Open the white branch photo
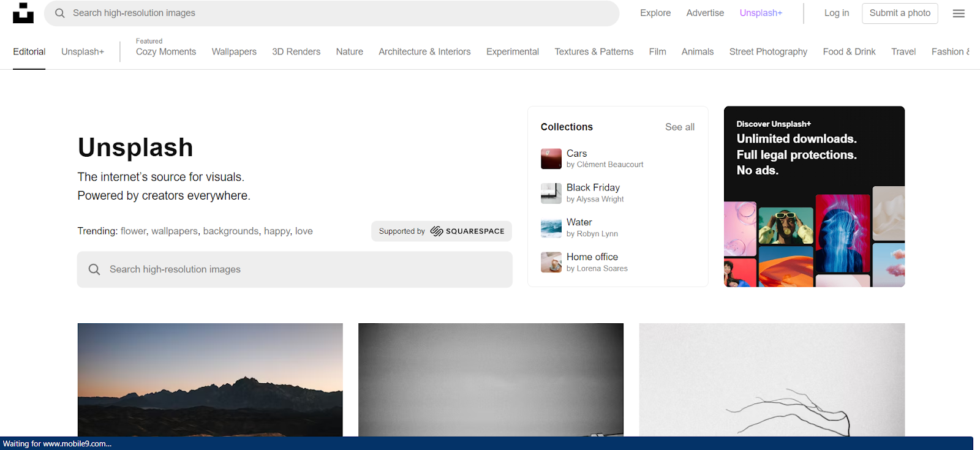980x450 pixels. point(772,380)
